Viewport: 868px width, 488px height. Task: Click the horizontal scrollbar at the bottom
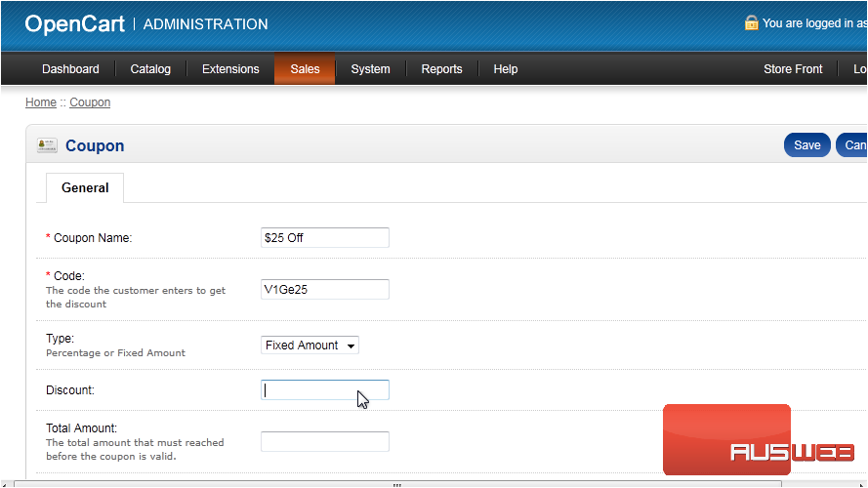396,483
